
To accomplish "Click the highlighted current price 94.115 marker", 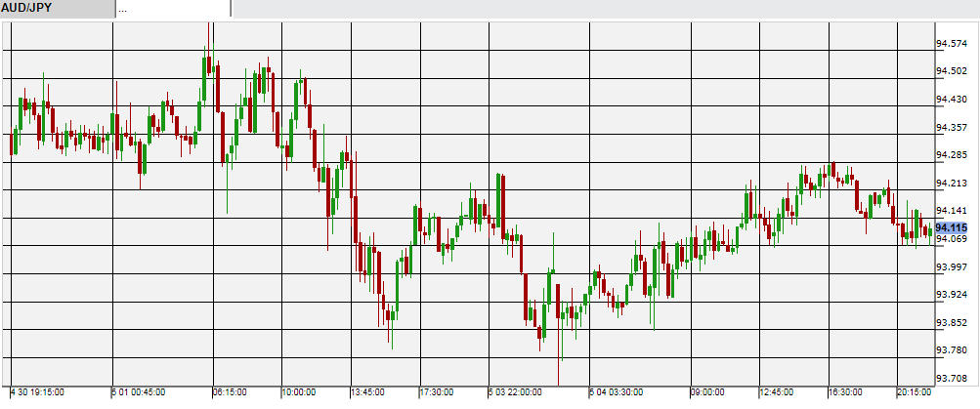I will coord(951,227).
